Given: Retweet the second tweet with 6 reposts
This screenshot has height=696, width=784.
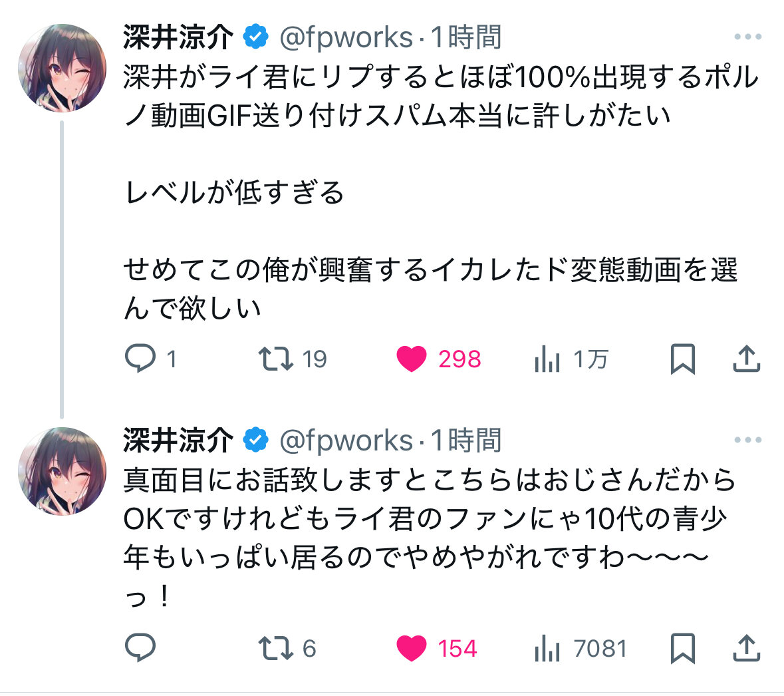Looking at the screenshot, I should click(x=276, y=648).
